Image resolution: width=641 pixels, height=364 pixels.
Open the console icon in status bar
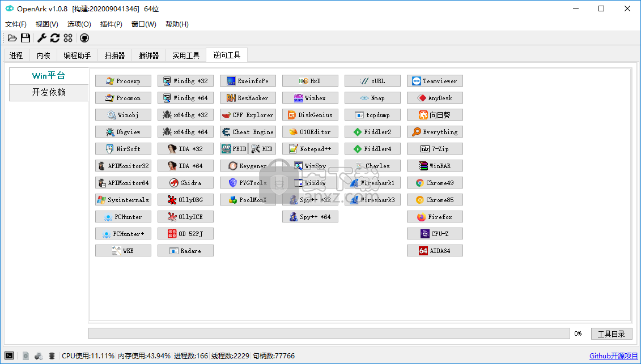[x=9, y=356]
